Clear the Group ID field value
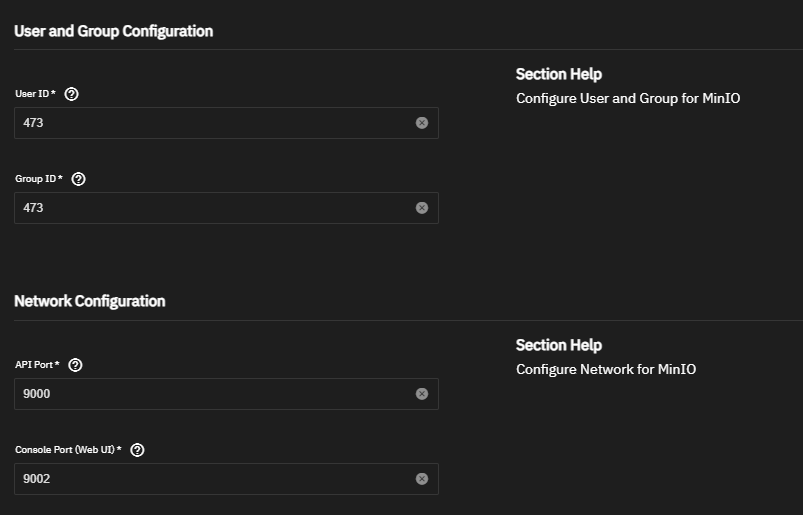The width and height of the screenshot is (803, 515). coord(422,208)
